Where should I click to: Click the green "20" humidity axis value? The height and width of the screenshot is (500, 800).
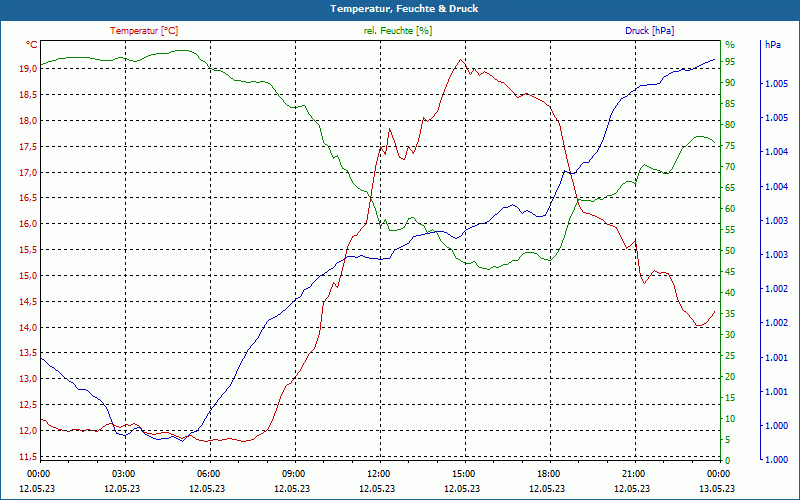pyautogui.click(x=730, y=377)
